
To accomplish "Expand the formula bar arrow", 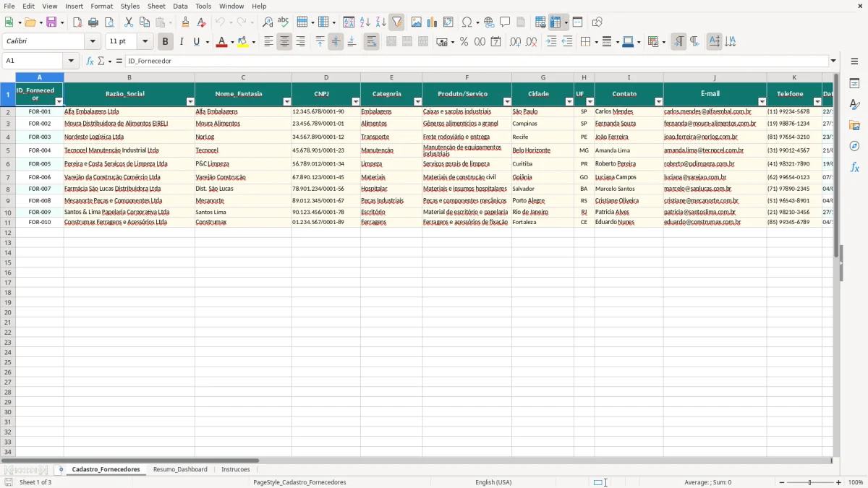I will click(x=833, y=61).
